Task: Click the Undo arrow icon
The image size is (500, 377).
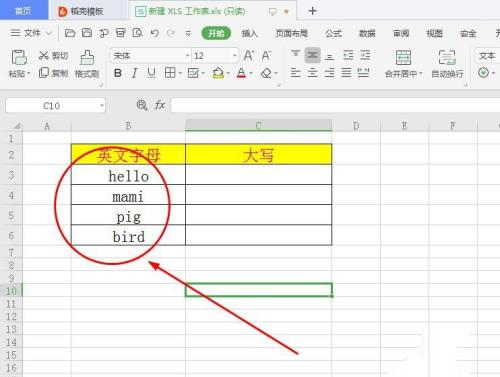Action: coord(154,33)
